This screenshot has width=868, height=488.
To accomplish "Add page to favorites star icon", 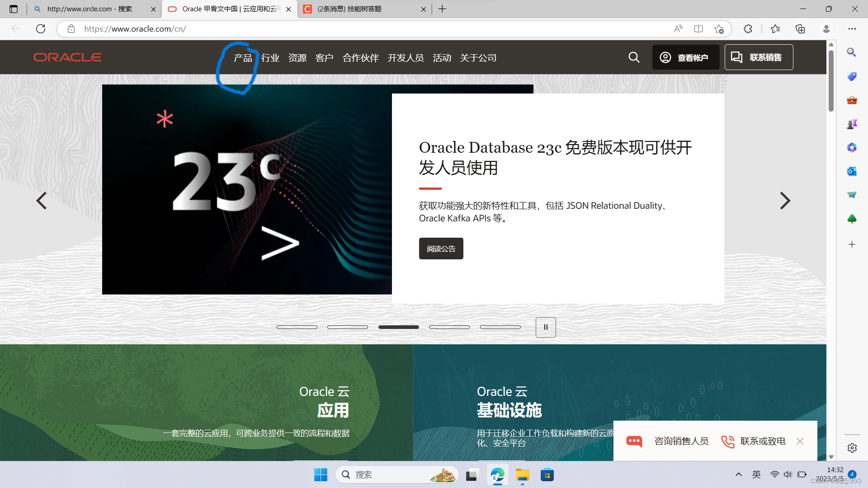I will point(719,29).
